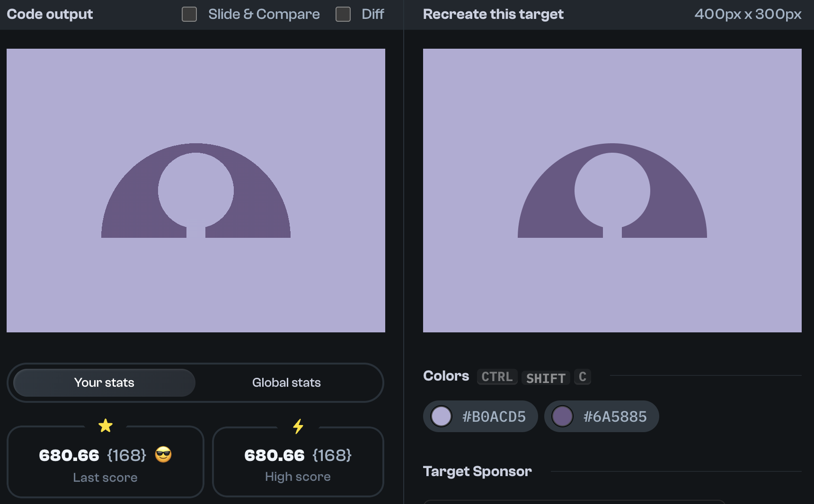Viewport: 814px width, 504px height.
Task: Click the target image preview
Action: click(x=612, y=190)
